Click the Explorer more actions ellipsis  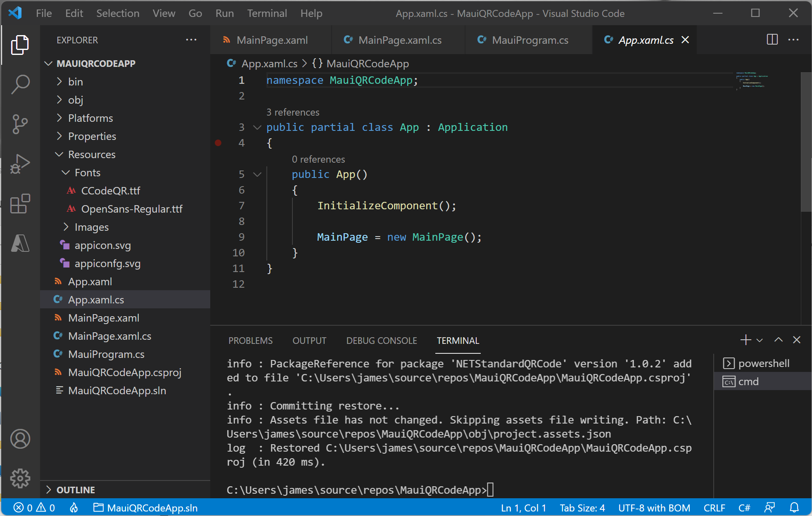pos(191,40)
